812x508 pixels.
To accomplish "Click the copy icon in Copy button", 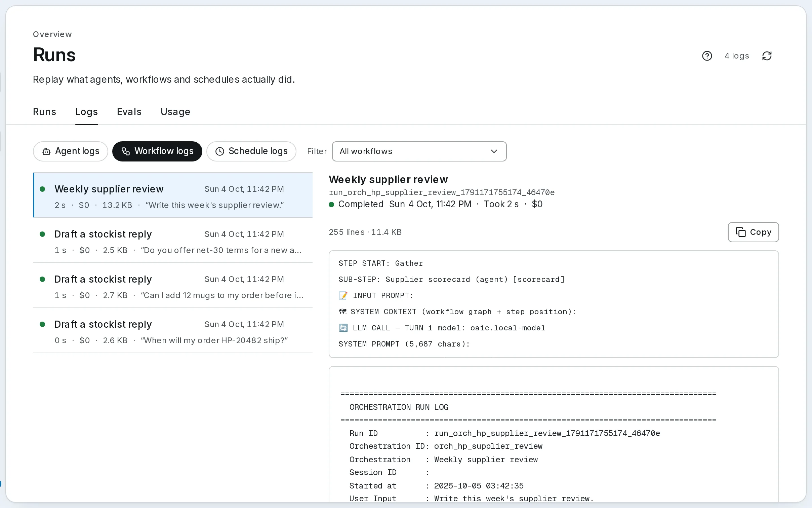I will tap(740, 232).
